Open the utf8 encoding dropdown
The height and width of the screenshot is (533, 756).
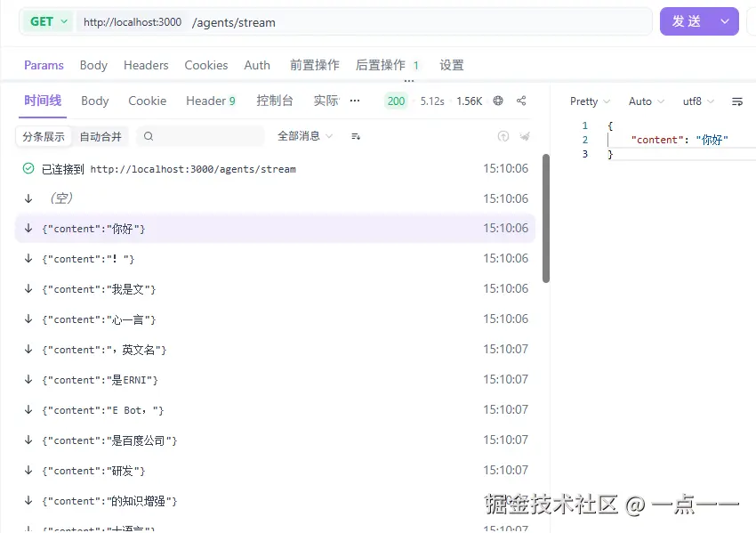[x=698, y=101]
